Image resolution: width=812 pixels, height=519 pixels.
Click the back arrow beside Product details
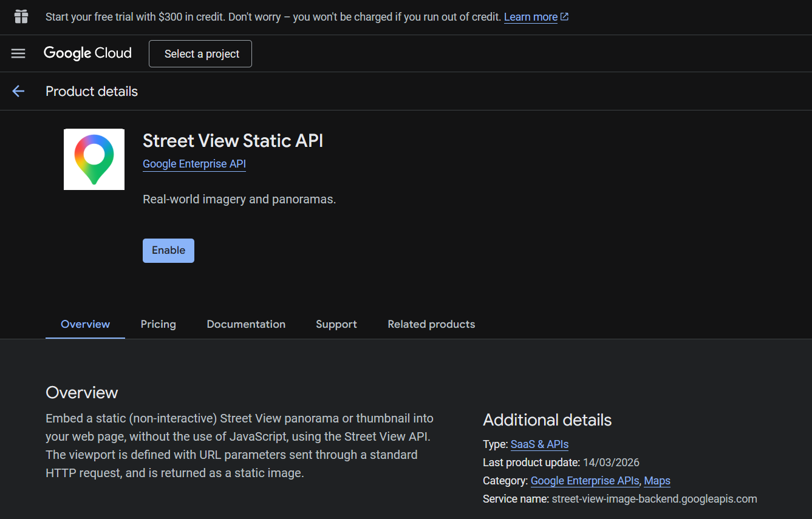[x=18, y=91]
